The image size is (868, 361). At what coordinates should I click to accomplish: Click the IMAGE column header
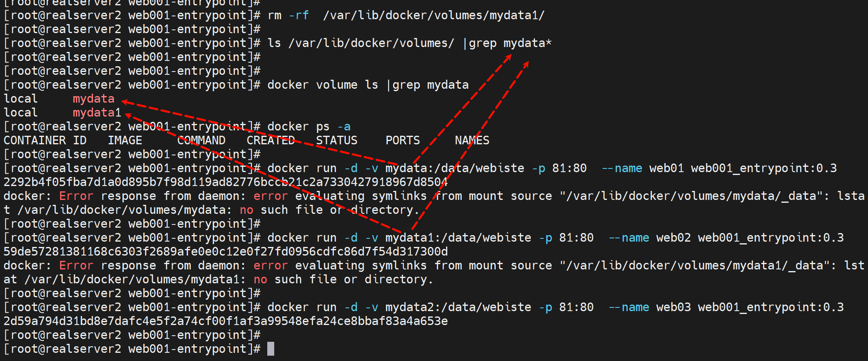coord(125,141)
